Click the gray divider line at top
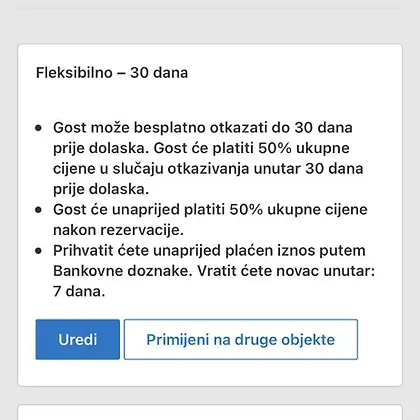420x420 pixels. click(x=210, y=8)
